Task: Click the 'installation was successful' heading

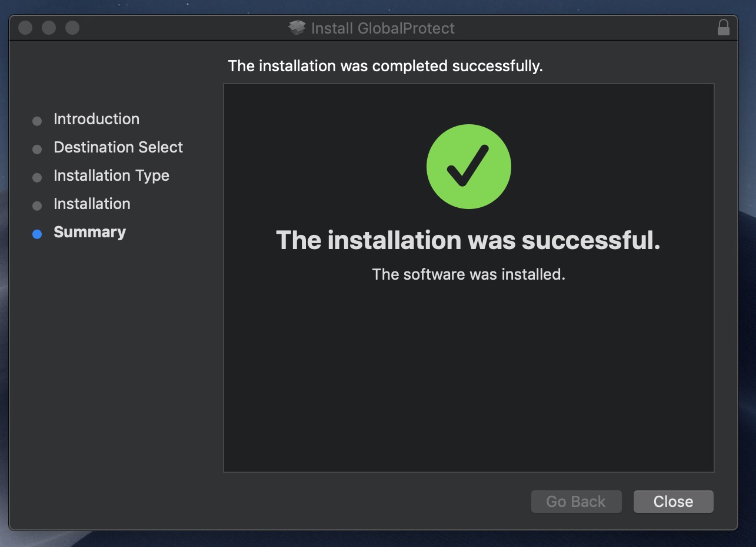Action: (x=468, y=240)
